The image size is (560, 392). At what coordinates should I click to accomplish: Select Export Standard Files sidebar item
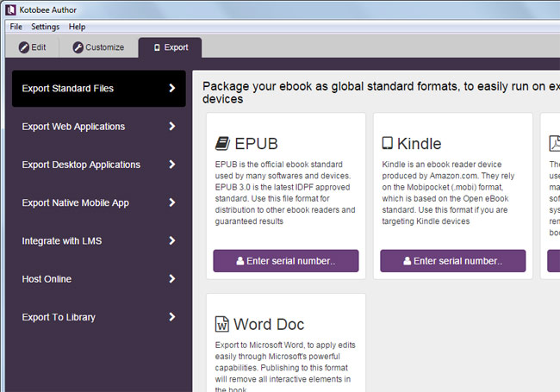tap(99, 89)
